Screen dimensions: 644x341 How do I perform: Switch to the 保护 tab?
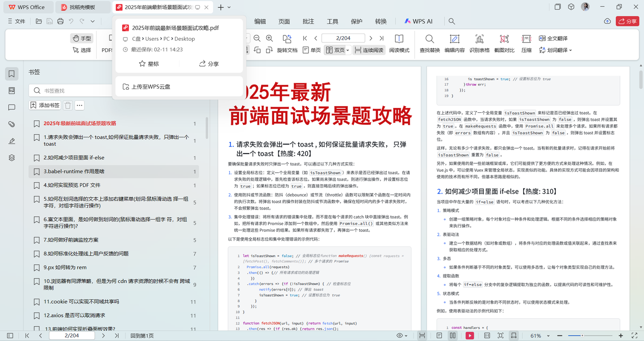click(x=356, y=21)
